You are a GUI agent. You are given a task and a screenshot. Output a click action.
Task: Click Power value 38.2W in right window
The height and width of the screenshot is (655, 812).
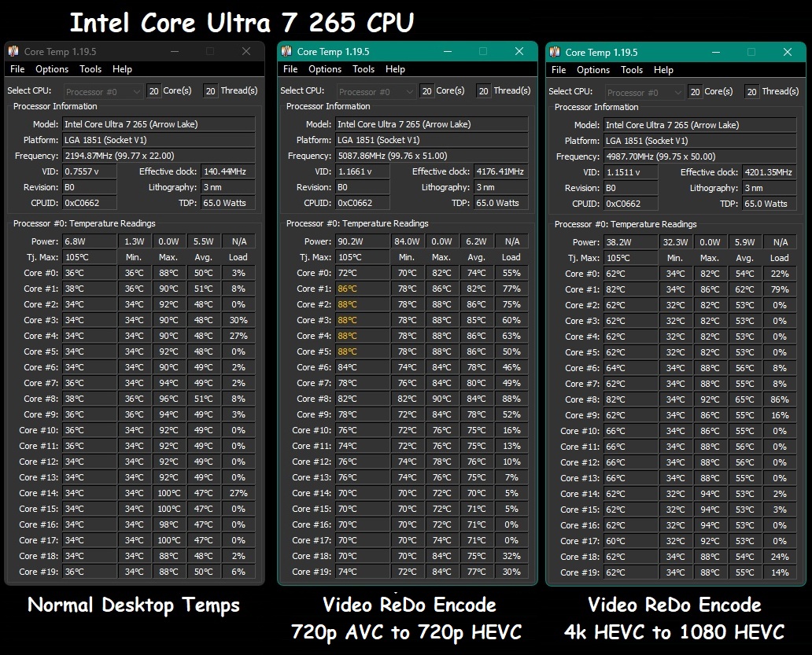point(631,242)
